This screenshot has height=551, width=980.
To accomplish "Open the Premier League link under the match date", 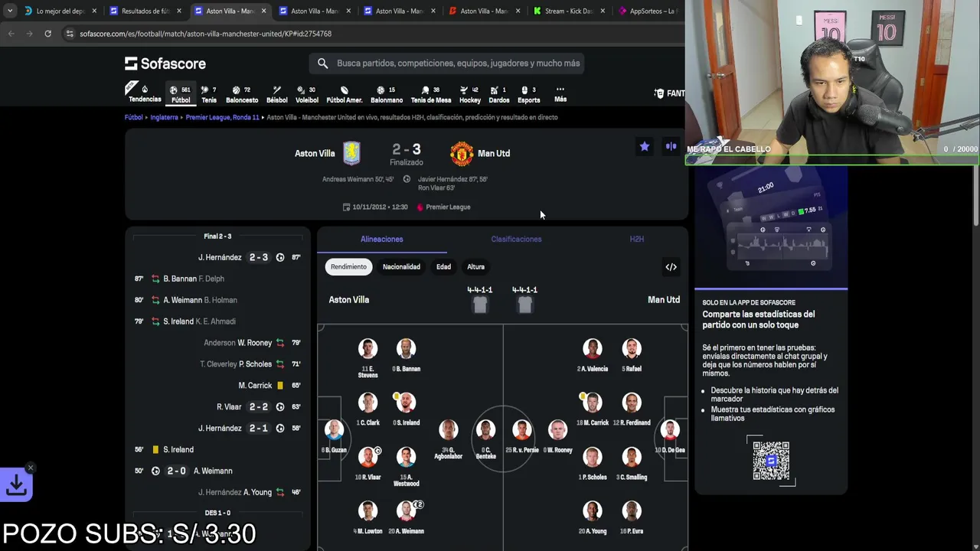I will pos(448,207).
